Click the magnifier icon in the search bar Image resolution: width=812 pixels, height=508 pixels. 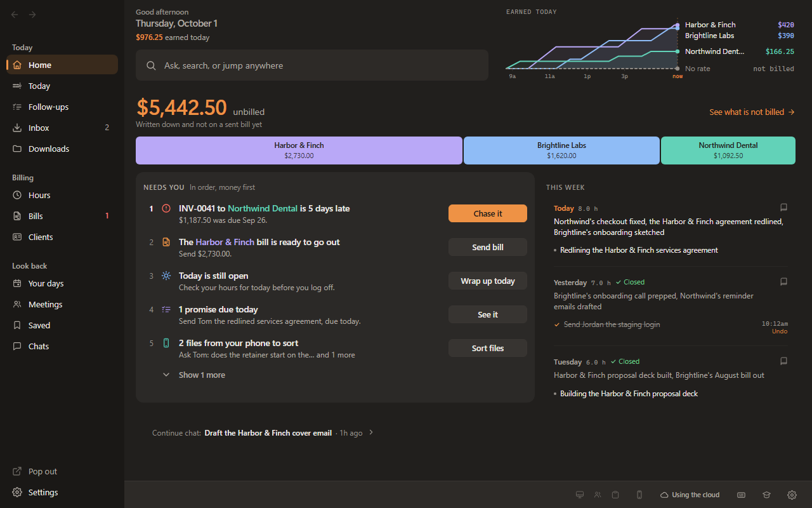[151, 65]
